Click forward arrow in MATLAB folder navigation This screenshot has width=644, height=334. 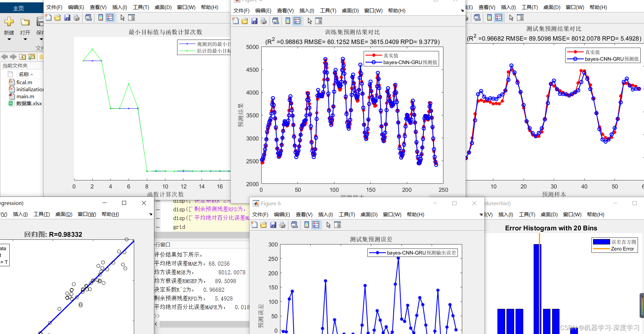[13, 57]
